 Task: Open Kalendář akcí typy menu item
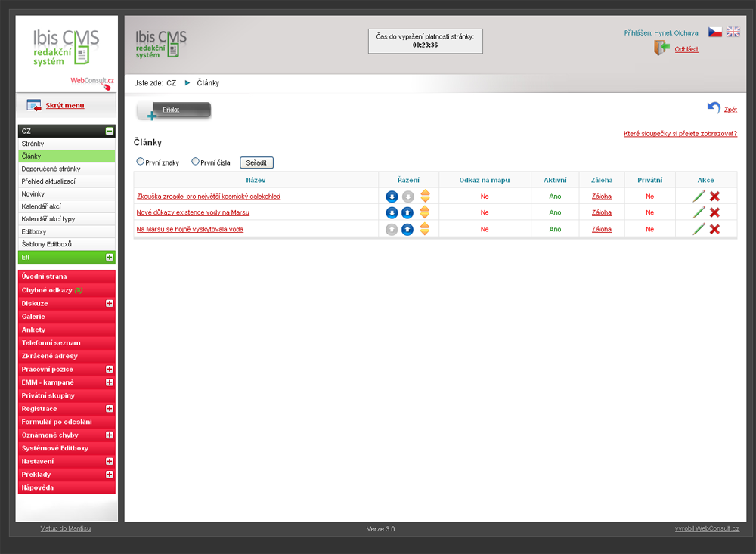[67, 219]
